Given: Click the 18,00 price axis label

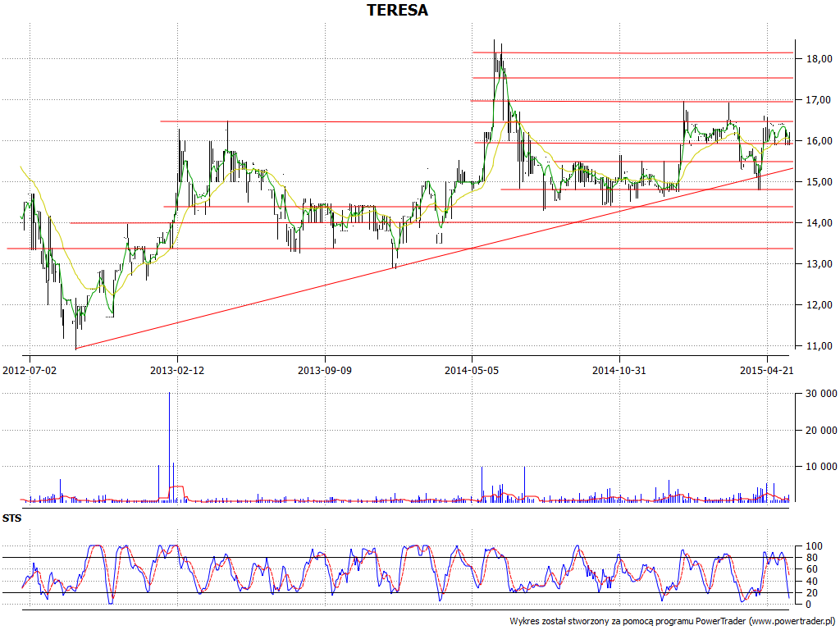Looking at the screenshot, I should (819, 58).
